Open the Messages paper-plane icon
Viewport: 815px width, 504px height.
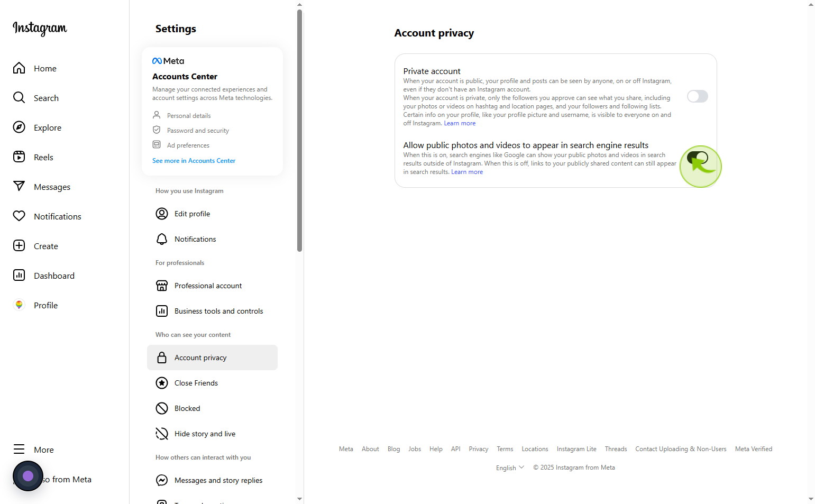click(x=19, y=187)
